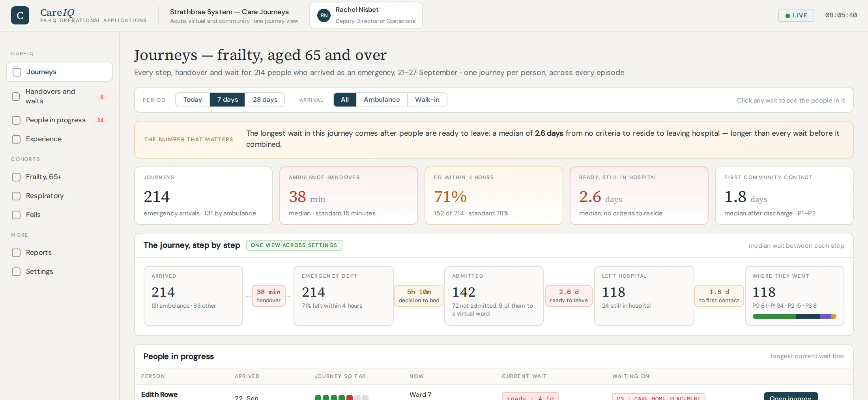
Task: Filter arrivals by Ambulance
Action: [x=382, y=100]
